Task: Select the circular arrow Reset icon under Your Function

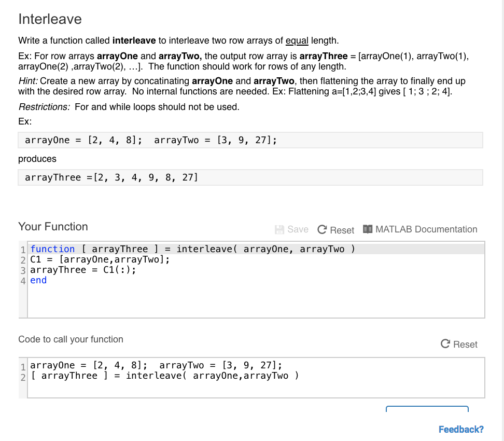Action: (x=323, y=229)
